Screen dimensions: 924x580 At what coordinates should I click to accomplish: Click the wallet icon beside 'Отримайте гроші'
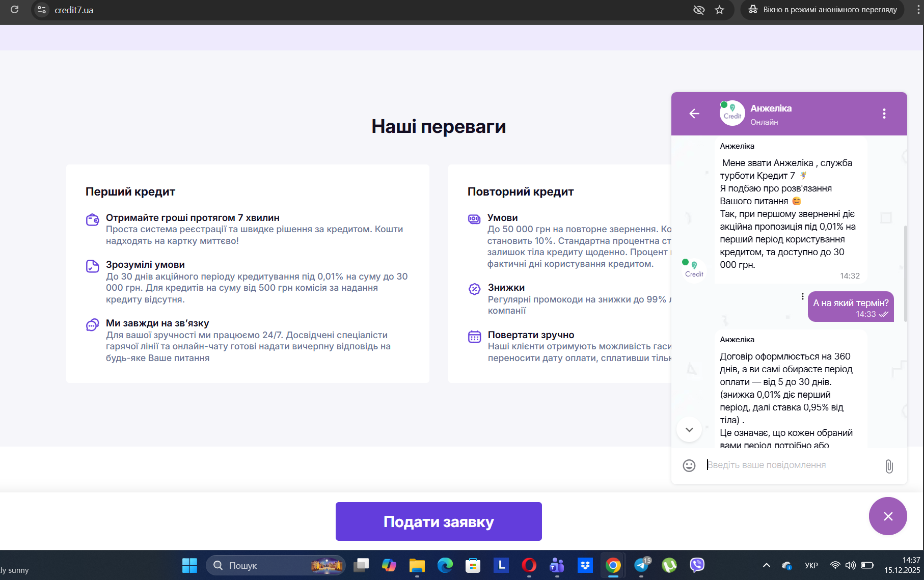(92, 219)
